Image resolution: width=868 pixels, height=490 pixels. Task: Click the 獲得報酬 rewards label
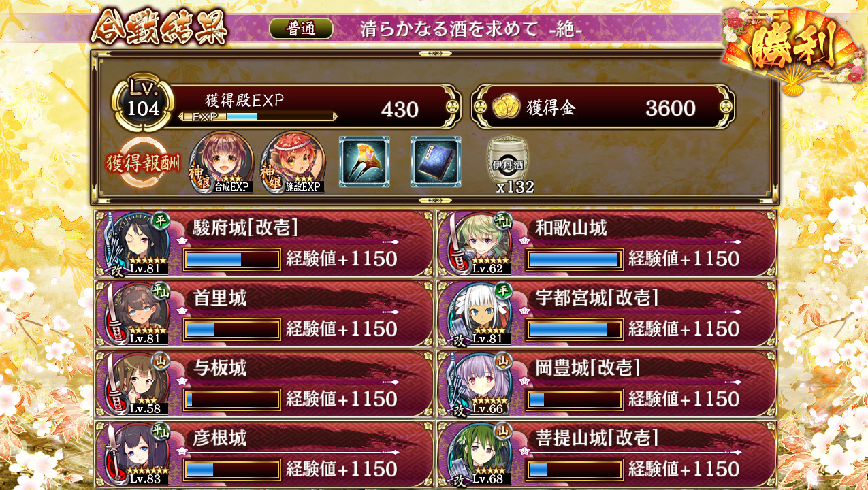pyautogui.click(x=143, y=163)
